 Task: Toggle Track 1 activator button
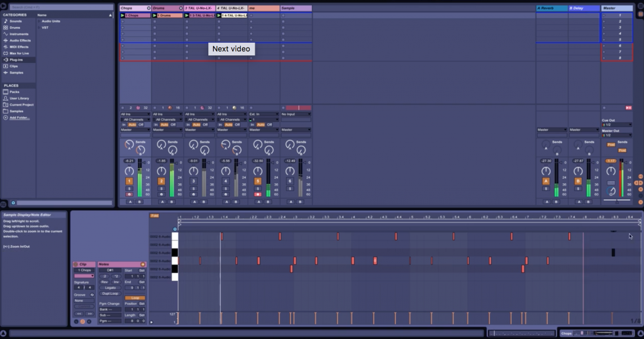pyautogui.click(x=129, y=181)
